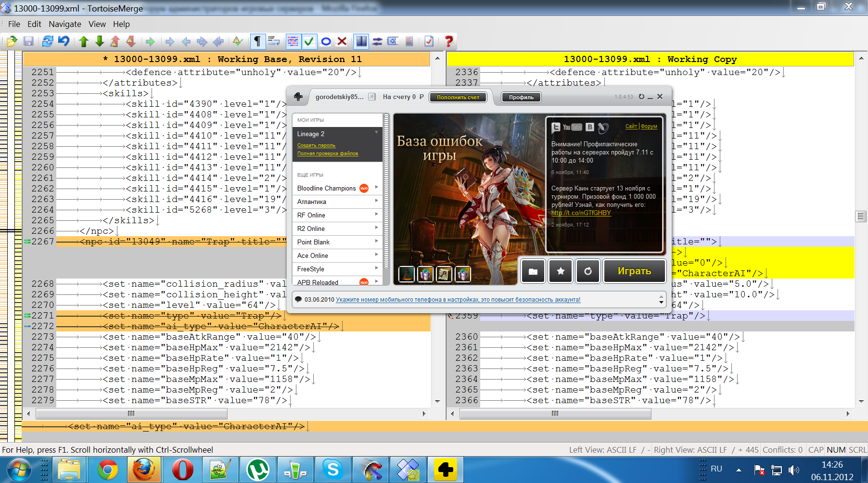Click the switch left and right views icon
This screenshot has height=483, width=868.
pyautogui.click(x=377, y=41)
